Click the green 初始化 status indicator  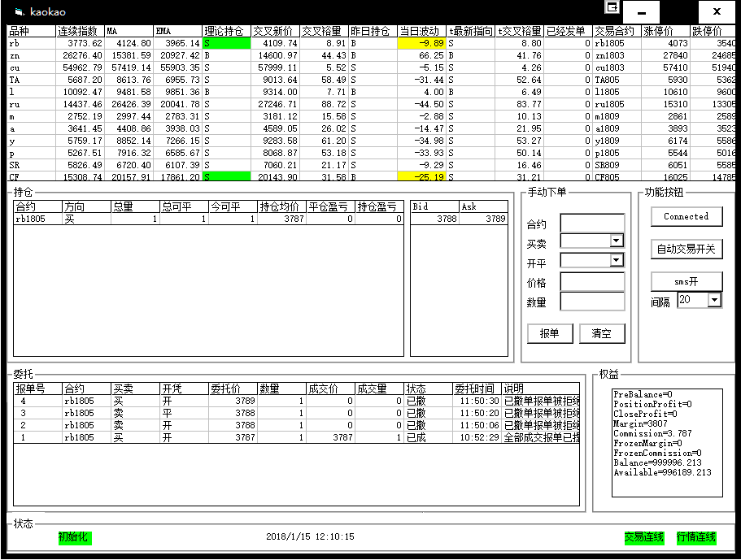coord(74,537)
